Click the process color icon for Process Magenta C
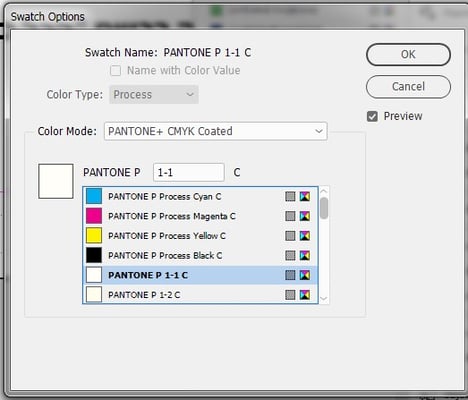The width and height of the screenshot is (468, 400). 290,216
